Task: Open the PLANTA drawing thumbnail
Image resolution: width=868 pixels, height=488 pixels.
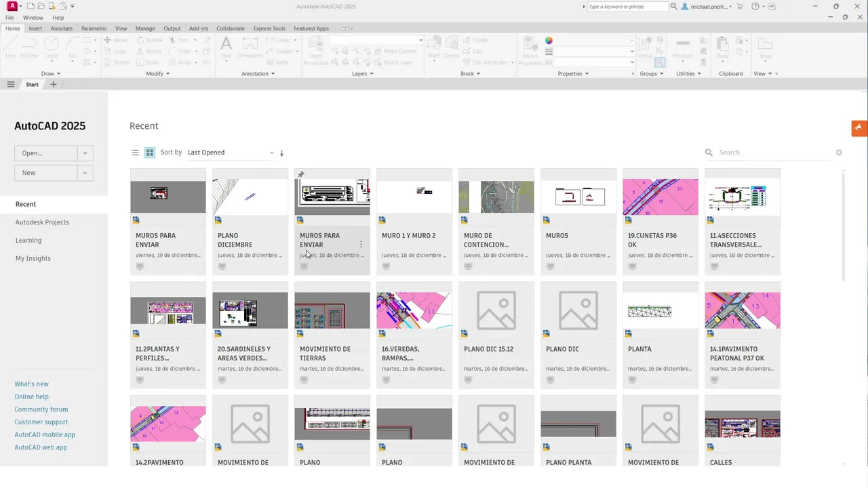Action: (x=660, y=310)
